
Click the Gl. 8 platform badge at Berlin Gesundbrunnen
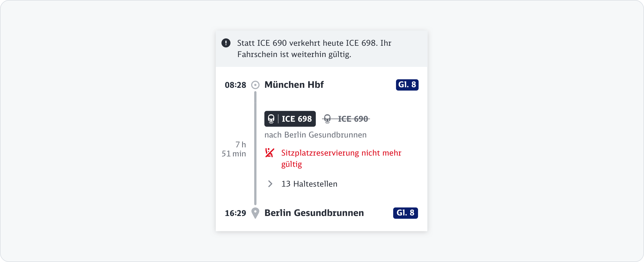click(405, 213)
